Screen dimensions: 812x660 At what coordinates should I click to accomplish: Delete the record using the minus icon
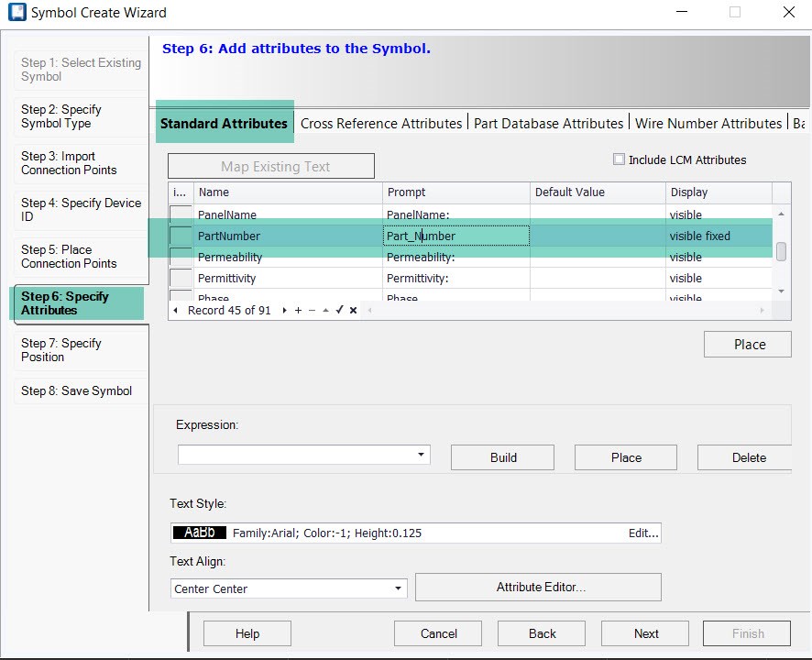coord(313,310)
